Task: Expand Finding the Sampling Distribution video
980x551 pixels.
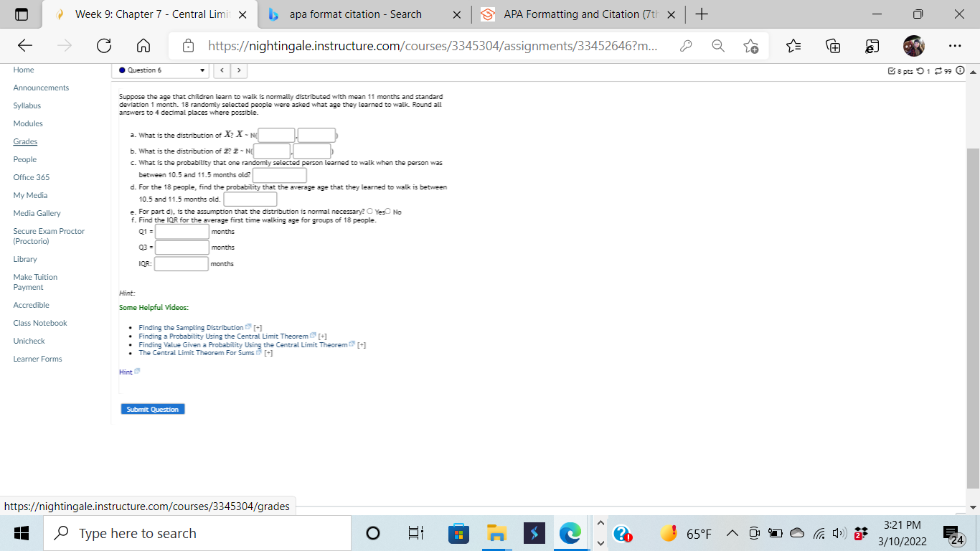Action: 257,328
